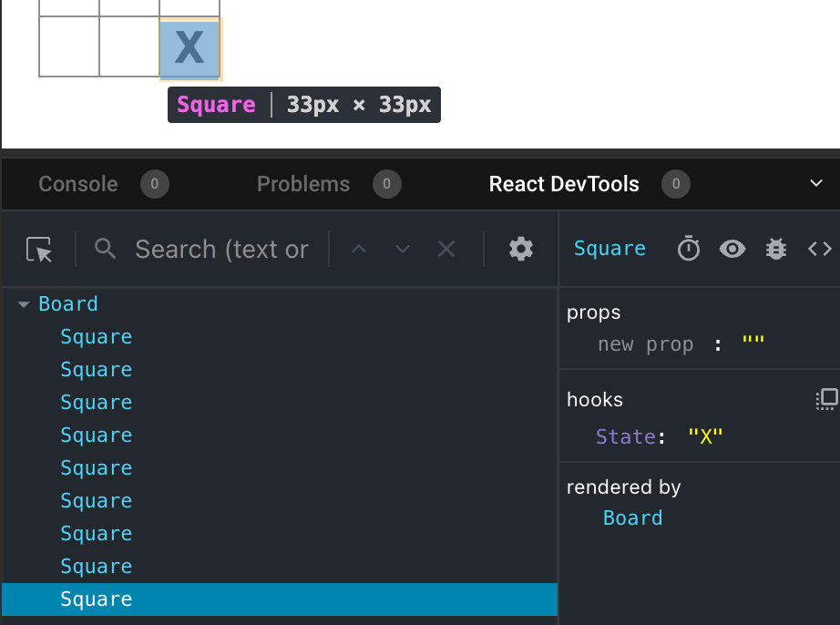Select the element inspection picker tool
Image resolution: width=840 pixels, height=625 pixels.
pyautogui.click(x=39, y=249)
